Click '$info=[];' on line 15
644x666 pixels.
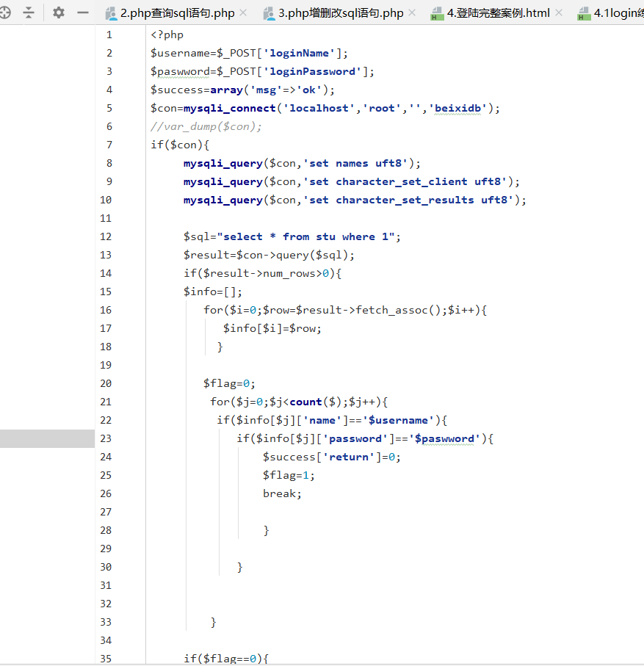(x=213, y=292)
